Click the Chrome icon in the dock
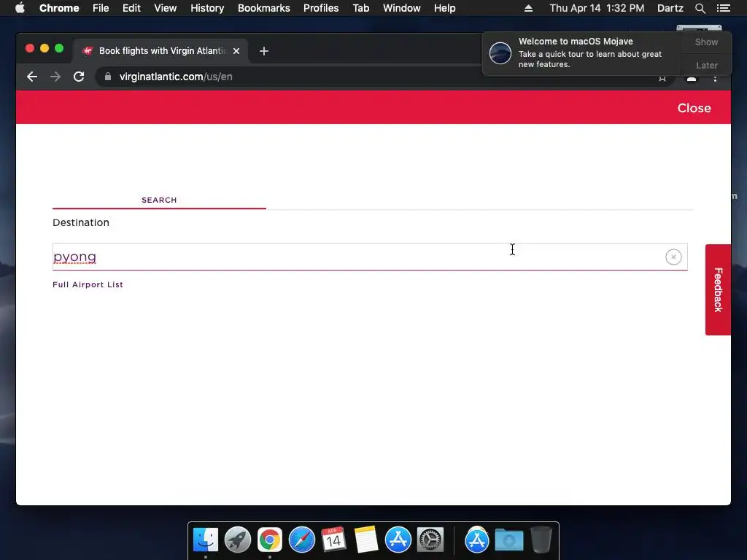This screenshot has height=560, width=747. (270, 540)
